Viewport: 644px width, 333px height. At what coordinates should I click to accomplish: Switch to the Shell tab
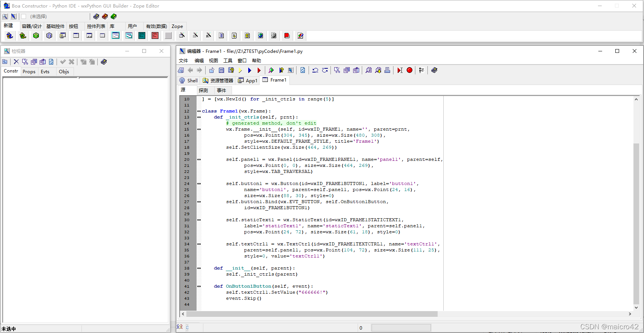(188, 80)
